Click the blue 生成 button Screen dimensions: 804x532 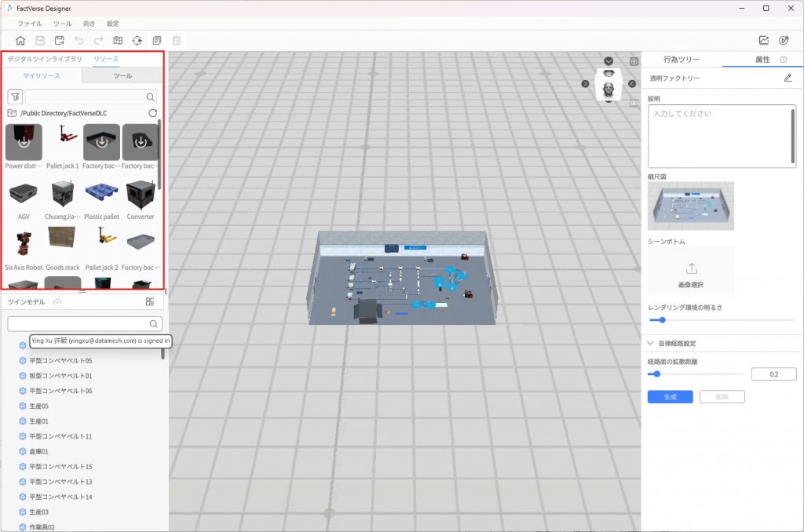pos(670,396)
